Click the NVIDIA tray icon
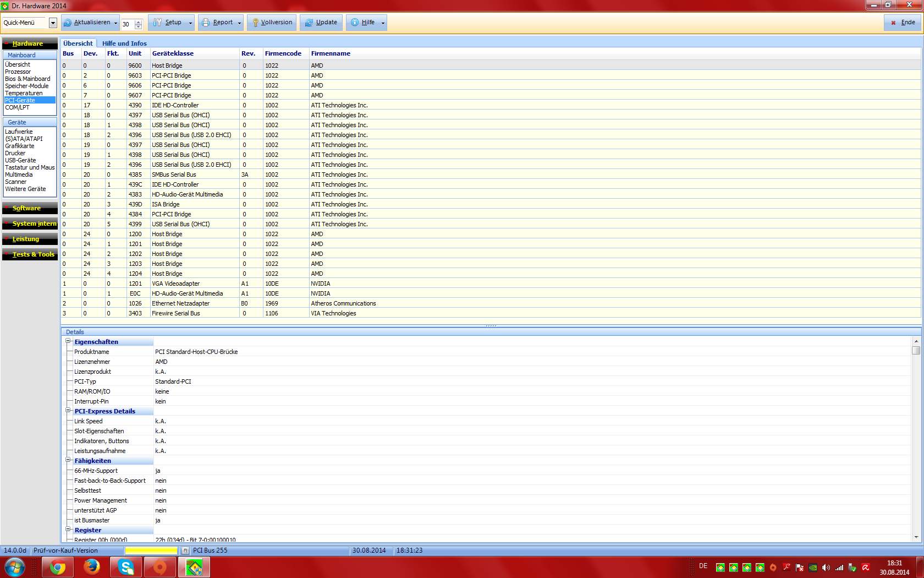Viewport: 924px width, 578px height. coord(813,568)
